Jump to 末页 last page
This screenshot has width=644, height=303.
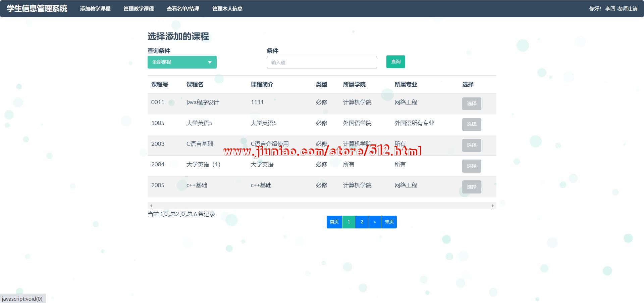click(x=389, y=222)
